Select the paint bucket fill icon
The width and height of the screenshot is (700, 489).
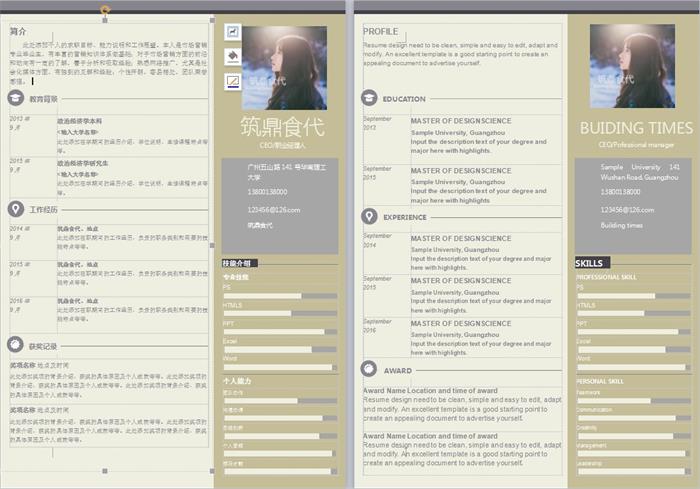[x=233, y=56]
